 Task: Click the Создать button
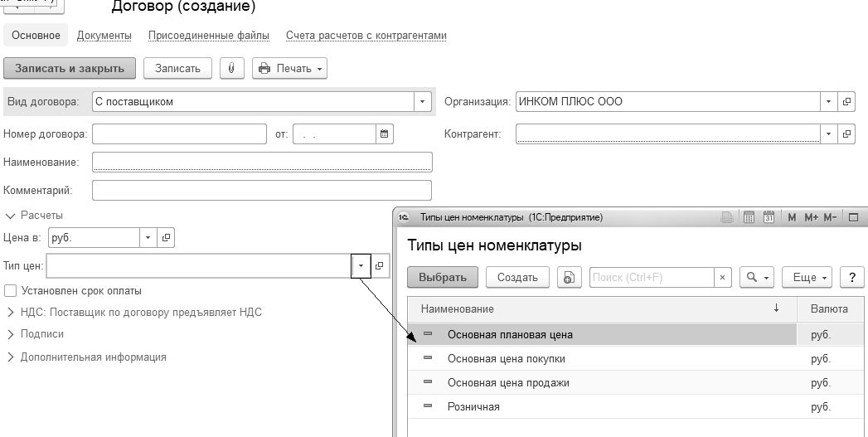click(517, 278)
